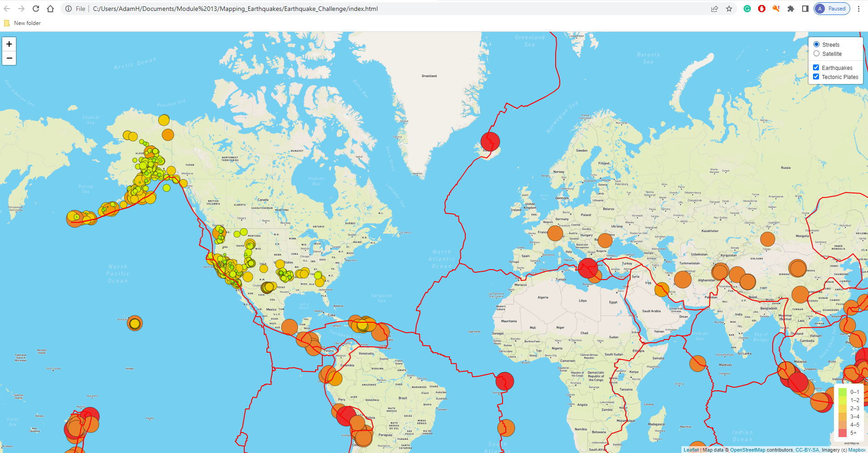This screenshot has width=868, height=453.
Task: Open a new tab with the side panel icon
Action: click(x=804, y=9)
